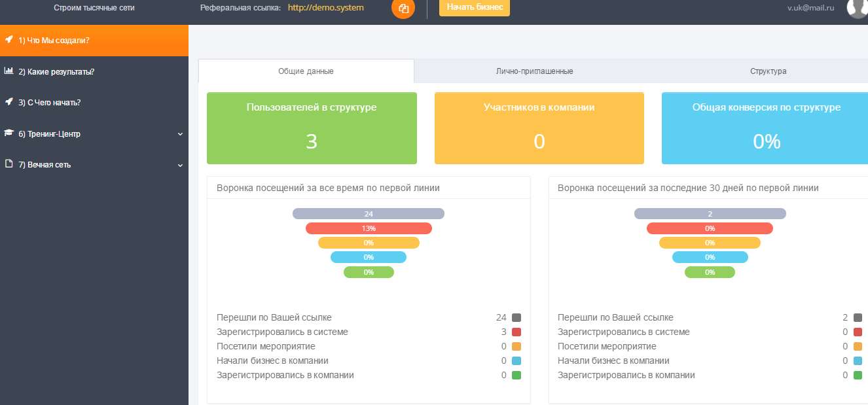Open '6) Тренинг-Центр' menu item

click(94, 134)
